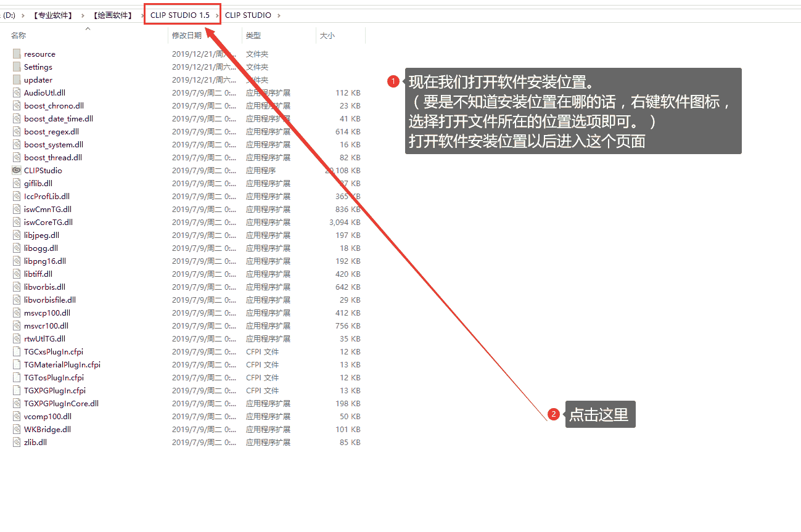Select the zlib.dll file icon
Screen dimensions: 801x532
point(17,442)
